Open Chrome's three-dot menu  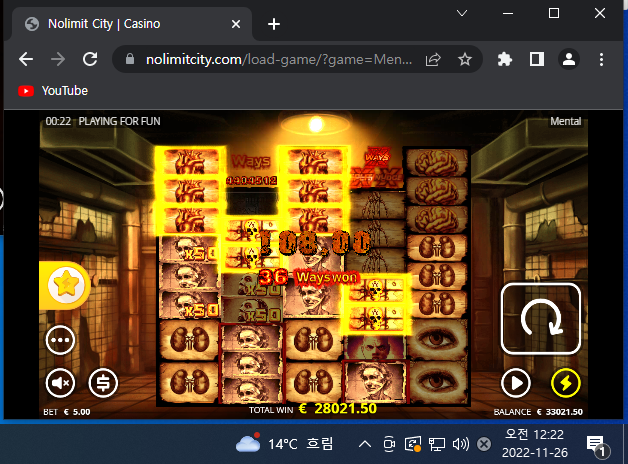click(x=601, y=60)
